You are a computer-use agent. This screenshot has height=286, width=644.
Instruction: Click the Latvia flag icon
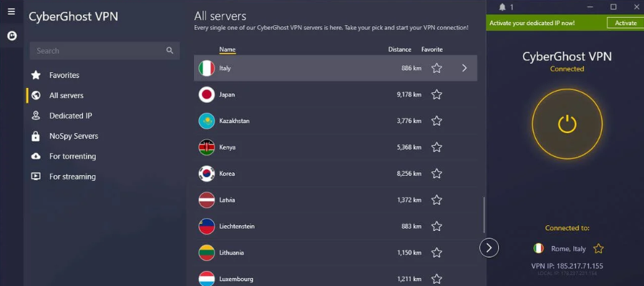207,199
